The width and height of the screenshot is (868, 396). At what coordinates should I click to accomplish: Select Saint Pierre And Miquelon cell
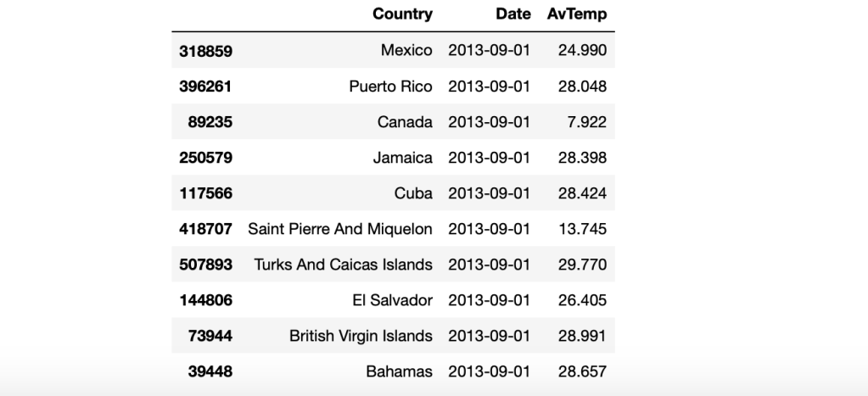click(339, 229)
